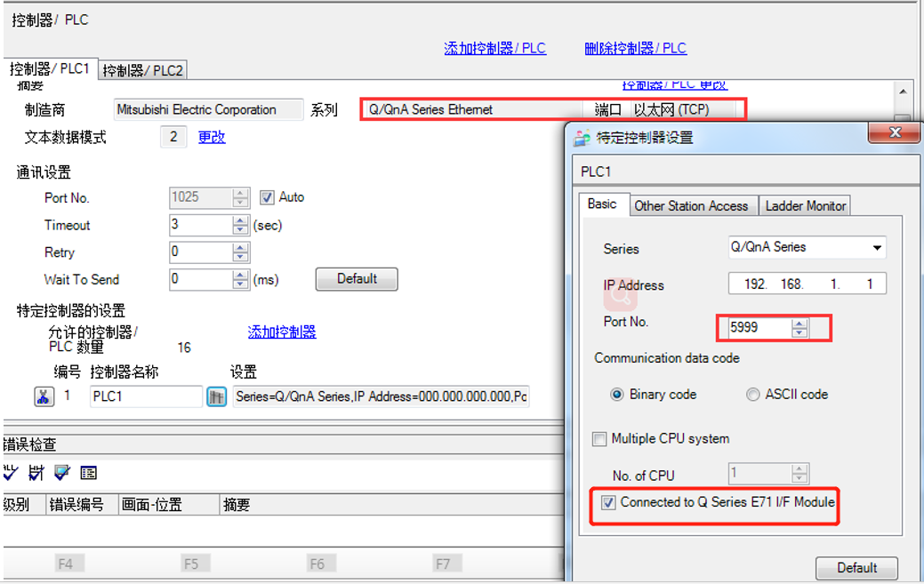Enable Multiple CPU system checkbox
The image size is (924, 584).
pos(599,439)
